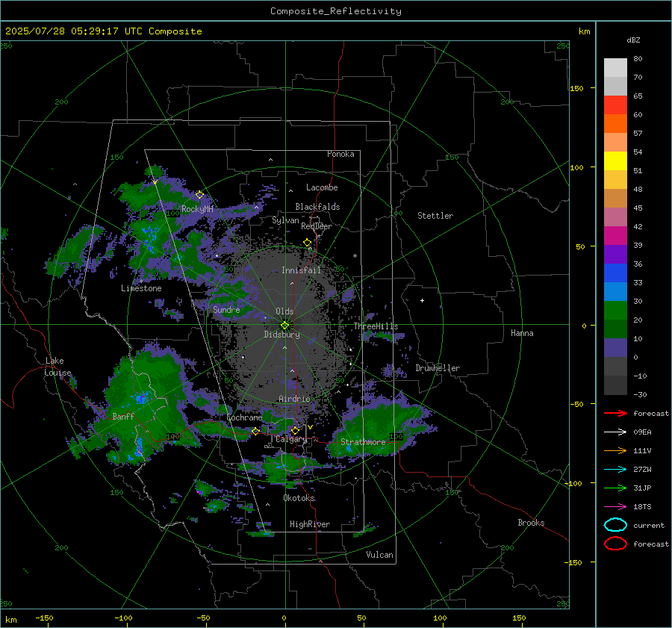Click the yellow radar marker at Didsbury center
This screenshot has width=672, height=628.
coord(284,326)
